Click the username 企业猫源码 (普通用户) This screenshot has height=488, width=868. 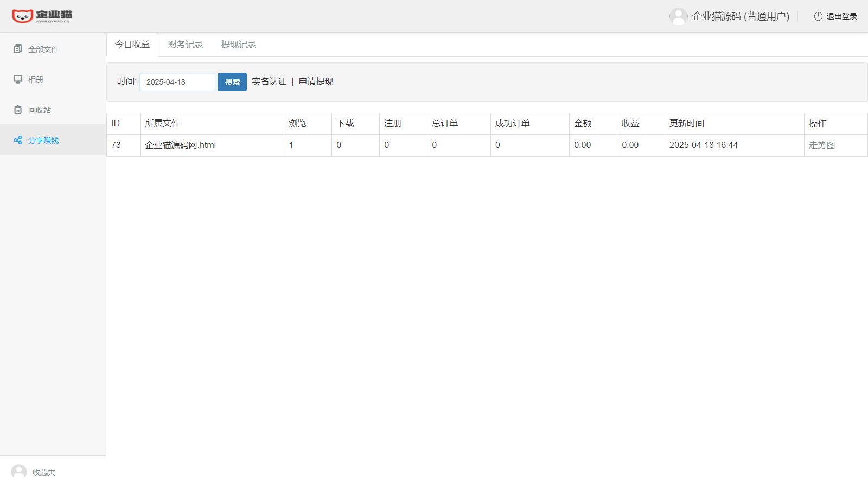(x=740, y=16)
